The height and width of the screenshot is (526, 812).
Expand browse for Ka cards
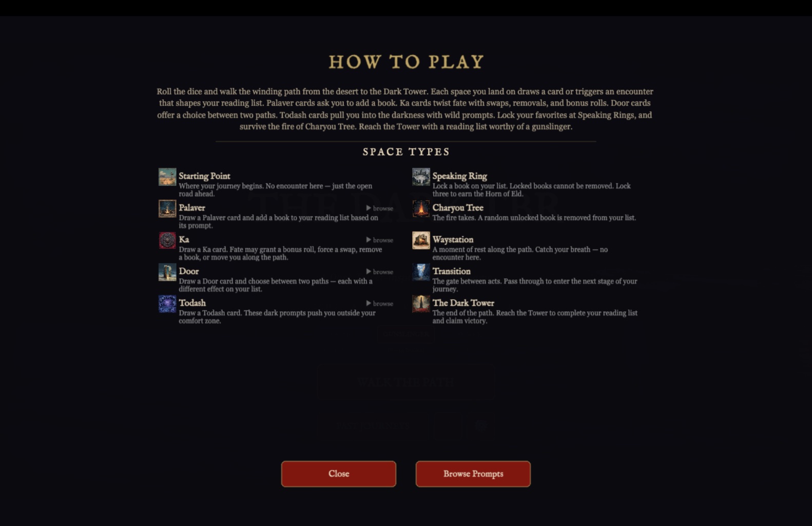379,240
